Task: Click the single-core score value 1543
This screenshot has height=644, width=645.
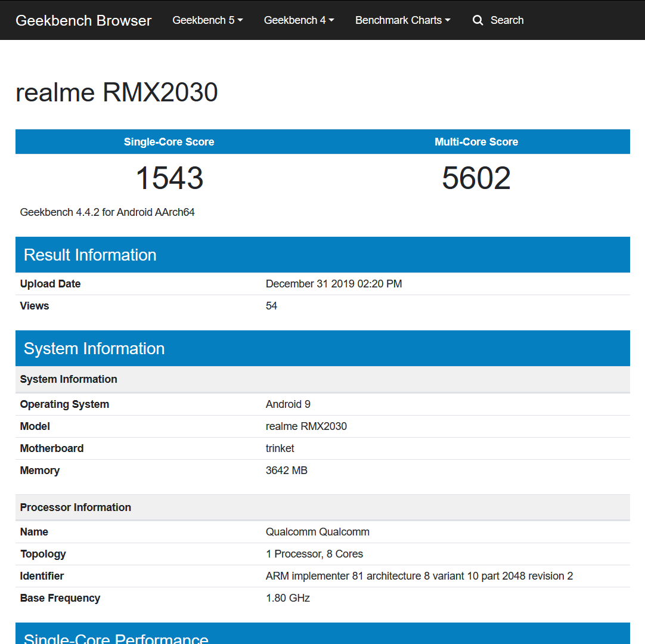Action: click(x=169, y=178)
